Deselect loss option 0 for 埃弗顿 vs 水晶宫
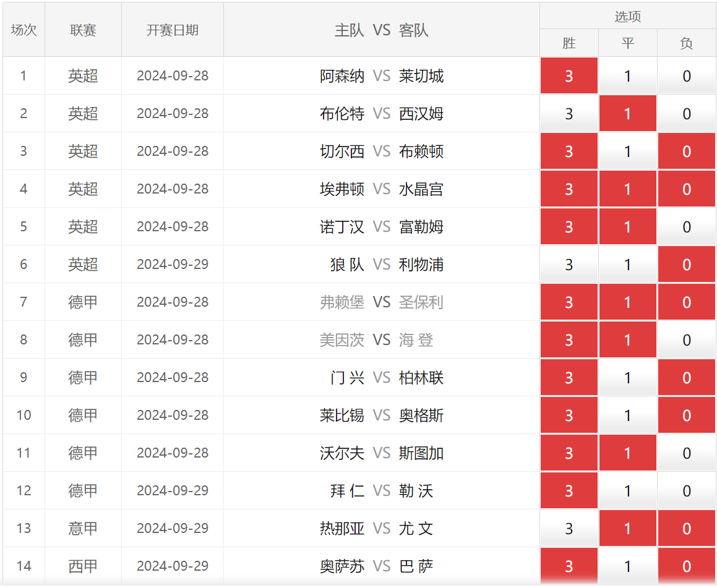The image size is (717, 588). (686, 189)
